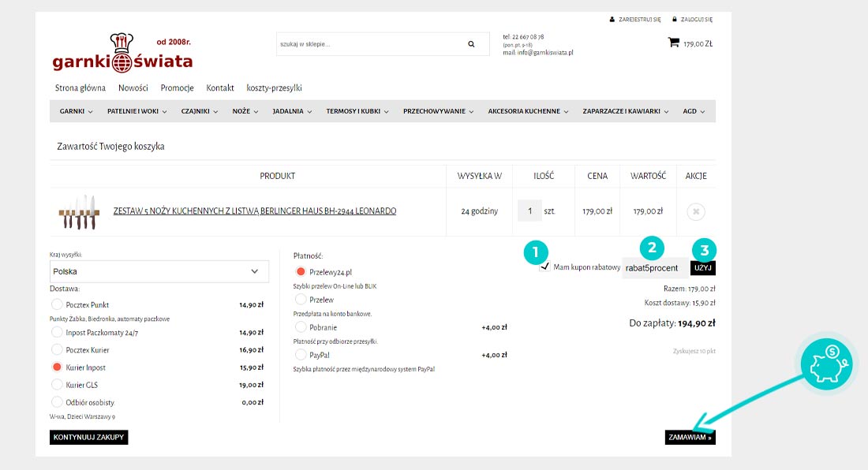
Task: Expand the AGD category
Action: click(x=694, y=111)
